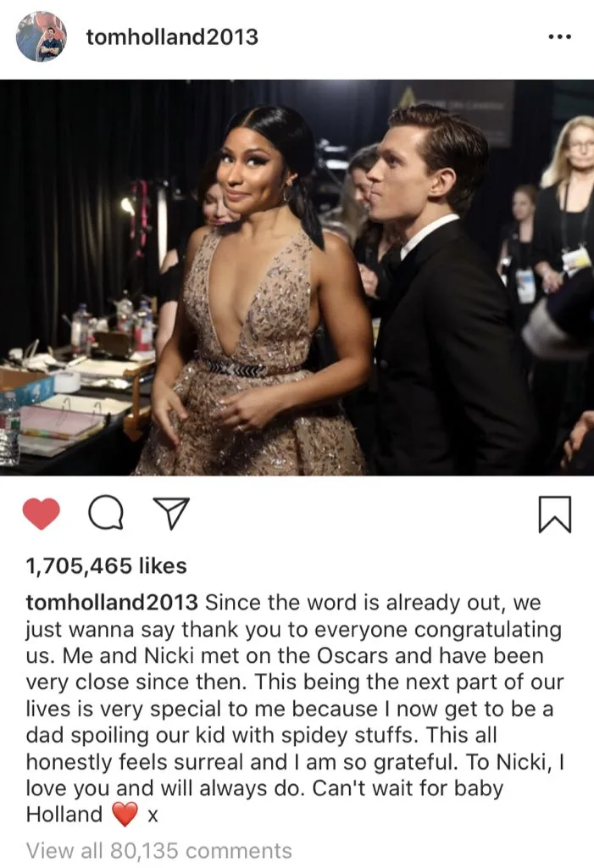The image size is (594, 868).
Task: Open comments via the speech bubble icon
Action: [x=106, y=513]
